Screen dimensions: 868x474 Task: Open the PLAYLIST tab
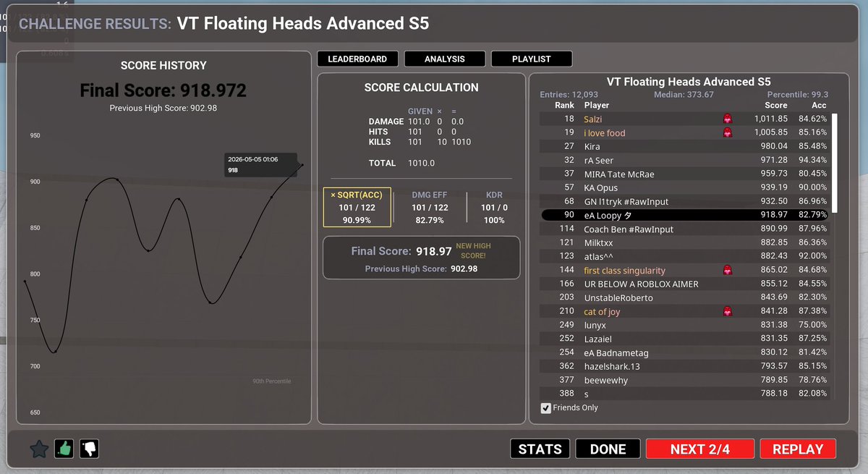[532, 59]
